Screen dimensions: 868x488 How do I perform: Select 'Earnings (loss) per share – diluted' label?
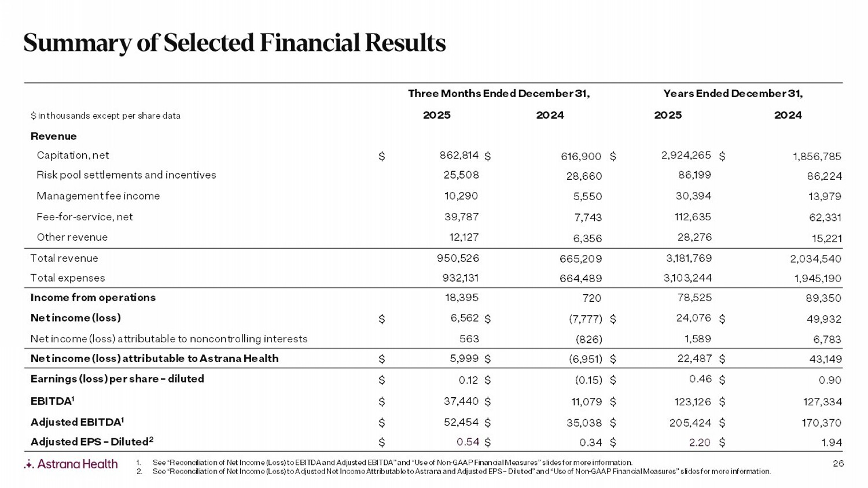pyautogui.click(x=117, y=379)
